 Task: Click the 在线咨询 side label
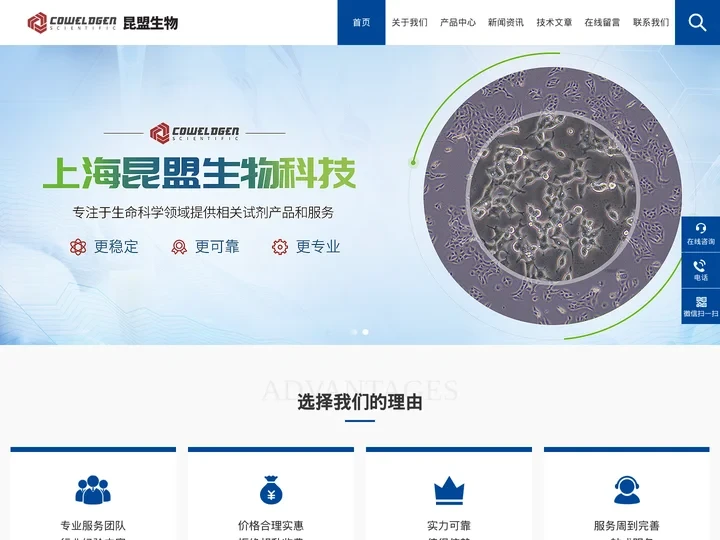point(701,242)
